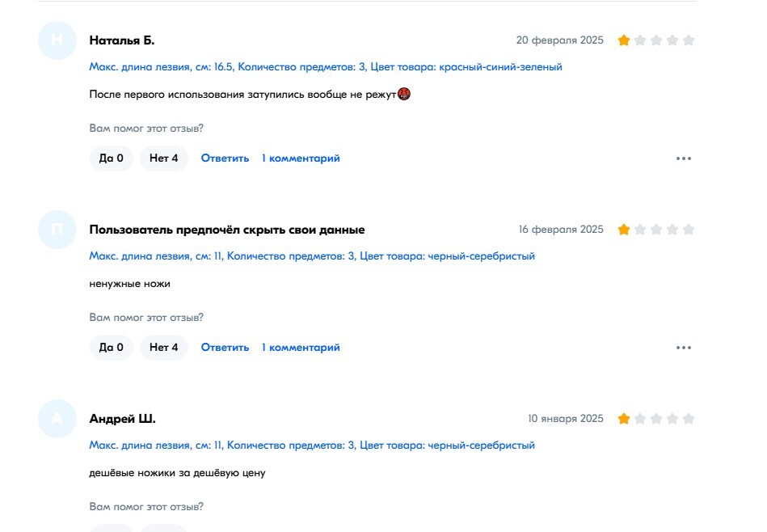Screen dimensions: 767x532
Task: Click Андрей Ш. avatar icon
Action: [57, 419]
